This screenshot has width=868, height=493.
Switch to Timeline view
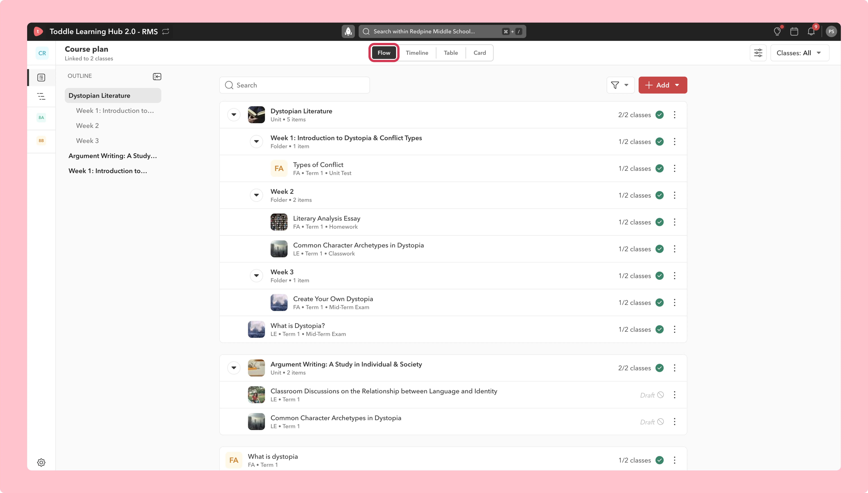(x=417, y=53)
